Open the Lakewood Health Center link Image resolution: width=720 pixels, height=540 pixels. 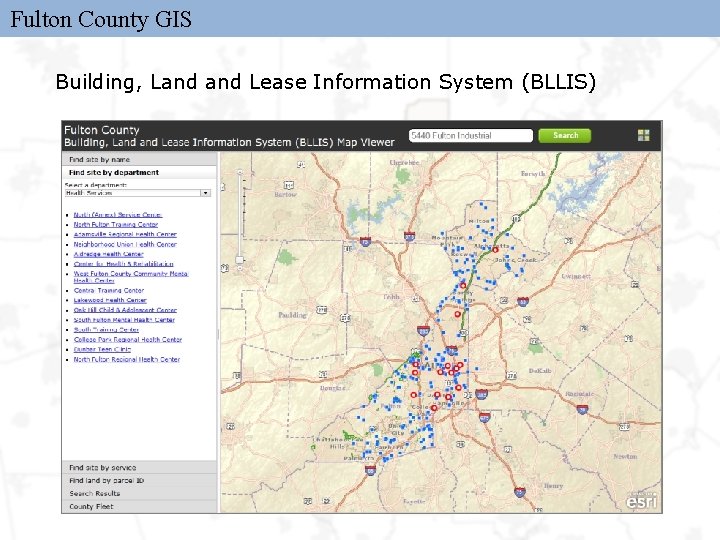pyautogui.click(x=110, y=300)
